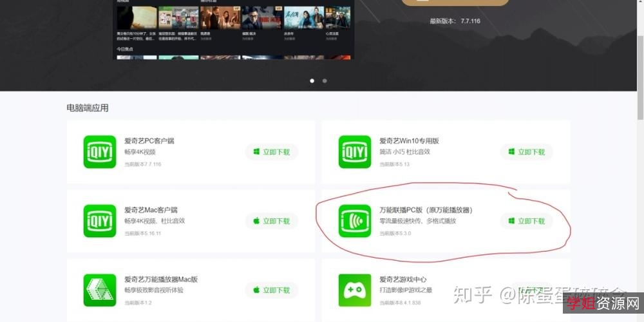Image resolution: width=644 pixels, height=322 pixels.
Task: Click the 万能联播PC版 broadcast app icon
Action: (355, 221)
